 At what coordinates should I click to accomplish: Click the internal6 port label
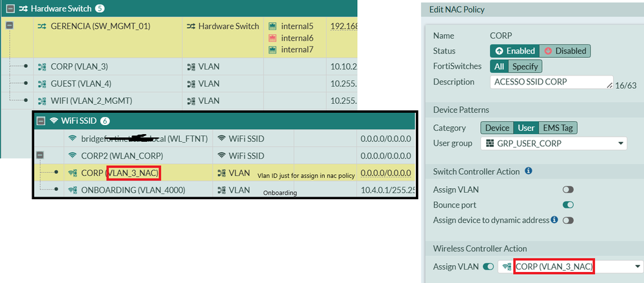point(297,38)
